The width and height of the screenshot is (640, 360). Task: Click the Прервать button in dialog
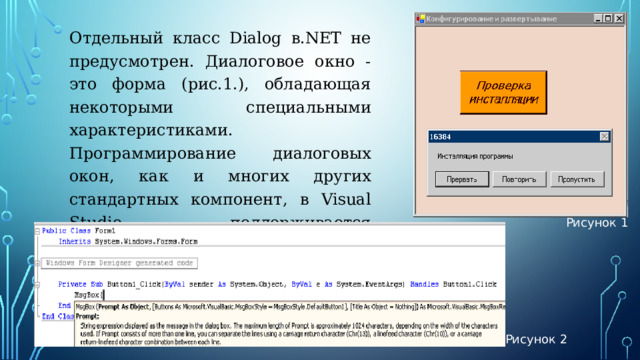[462, 179]
